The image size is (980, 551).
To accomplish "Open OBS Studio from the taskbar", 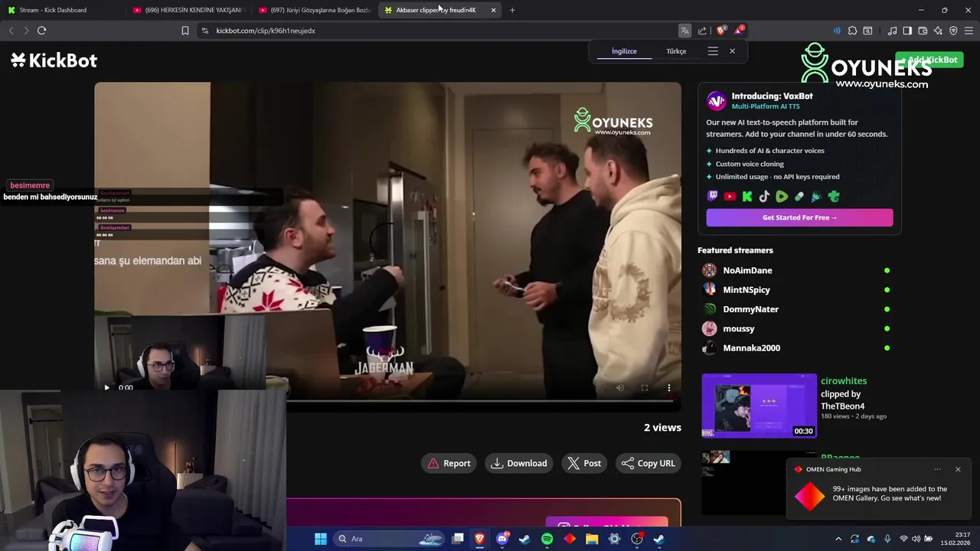I will click(x=637, y=539).
